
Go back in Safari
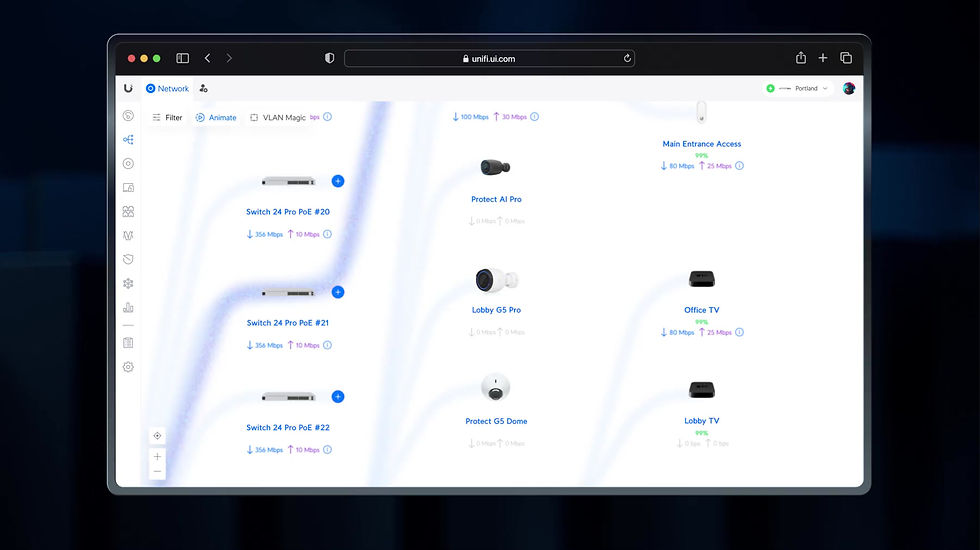tap(208, 58)
